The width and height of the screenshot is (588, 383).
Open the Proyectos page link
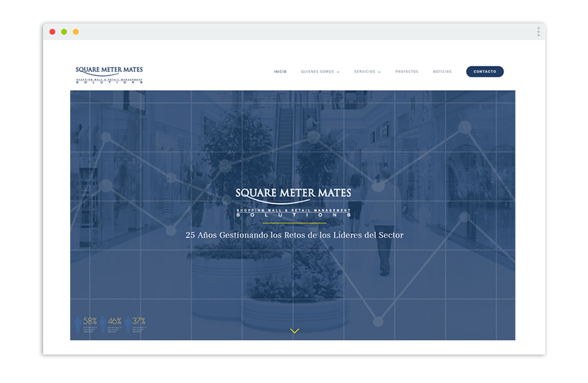pos(407,72)
